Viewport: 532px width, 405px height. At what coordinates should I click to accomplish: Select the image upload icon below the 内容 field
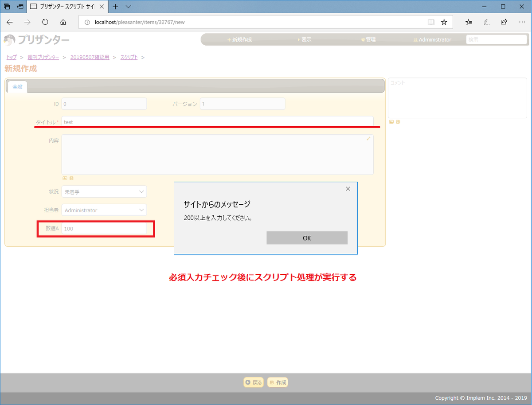click(65, 178)
